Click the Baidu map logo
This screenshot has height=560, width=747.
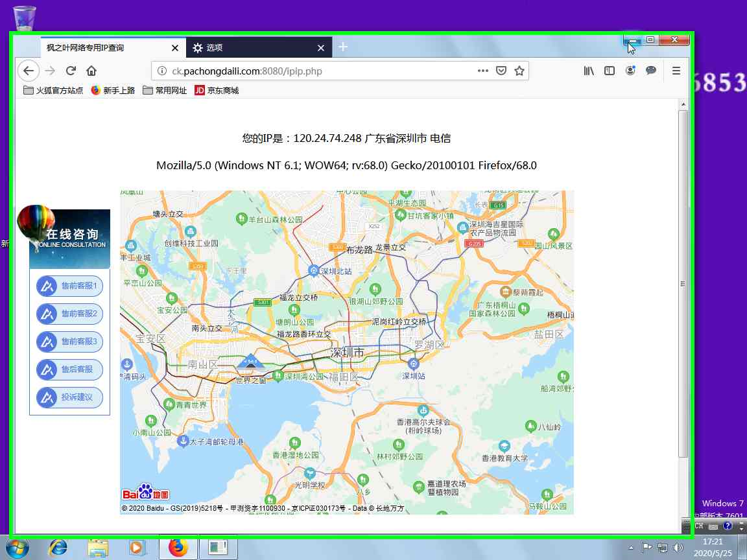tap(145, 493)
